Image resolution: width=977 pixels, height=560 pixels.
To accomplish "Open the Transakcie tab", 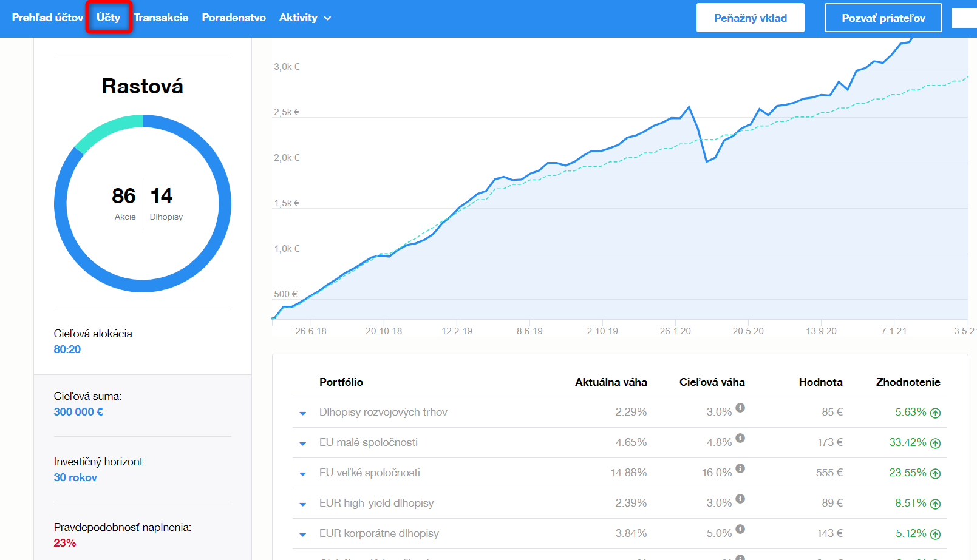I will tap(161, 18).
